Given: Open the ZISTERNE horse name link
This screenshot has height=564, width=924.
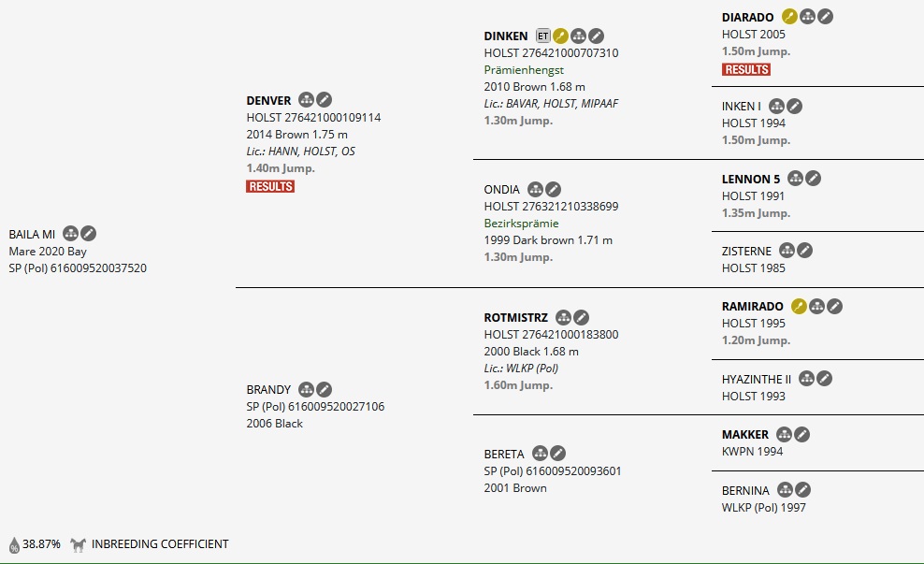Looking at the screenshot, I should tap(748, 251).
